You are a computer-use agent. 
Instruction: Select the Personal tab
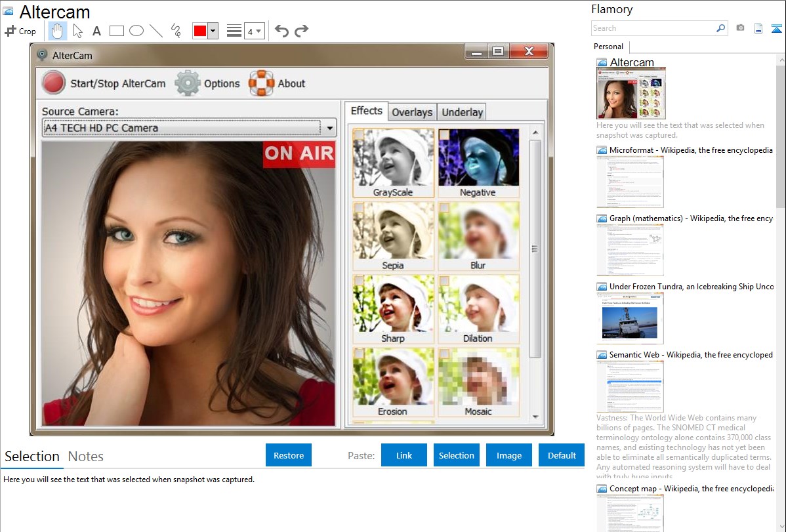coord(609,47)
